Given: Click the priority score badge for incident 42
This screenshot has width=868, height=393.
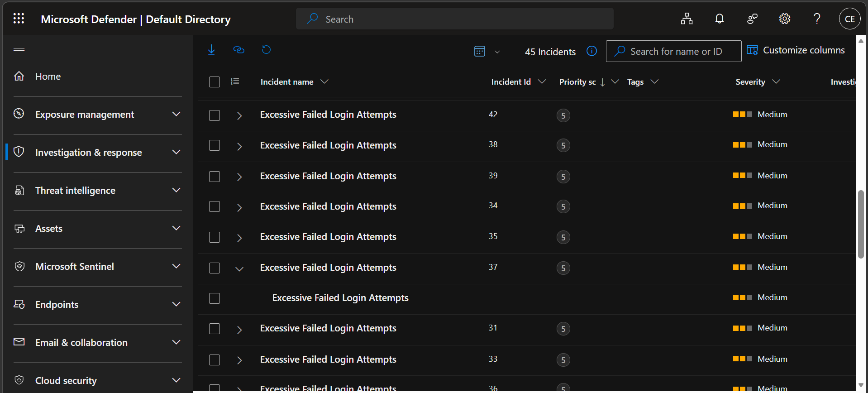Looking at the screenshot, I should pyautogui.click(x=563, y=115).
